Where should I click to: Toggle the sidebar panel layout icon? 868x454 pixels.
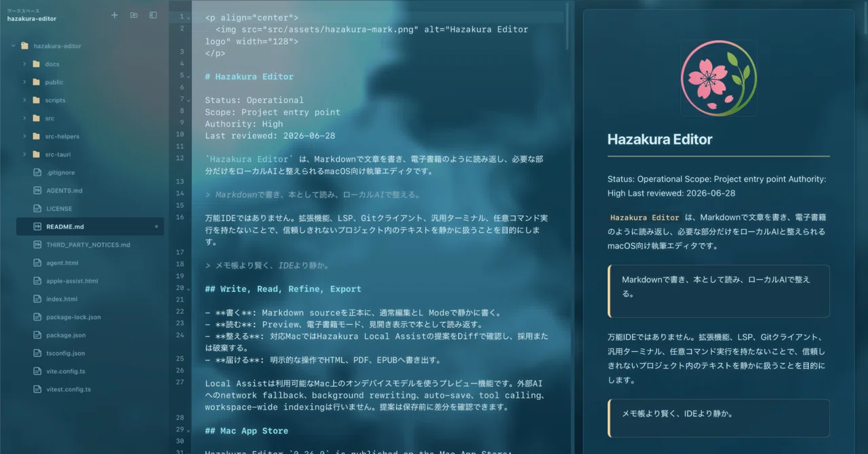[153, 15]
